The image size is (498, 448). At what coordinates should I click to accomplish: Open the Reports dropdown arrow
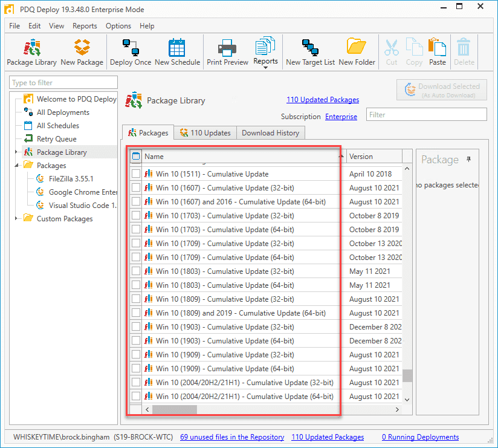click(x=265, y=67)
